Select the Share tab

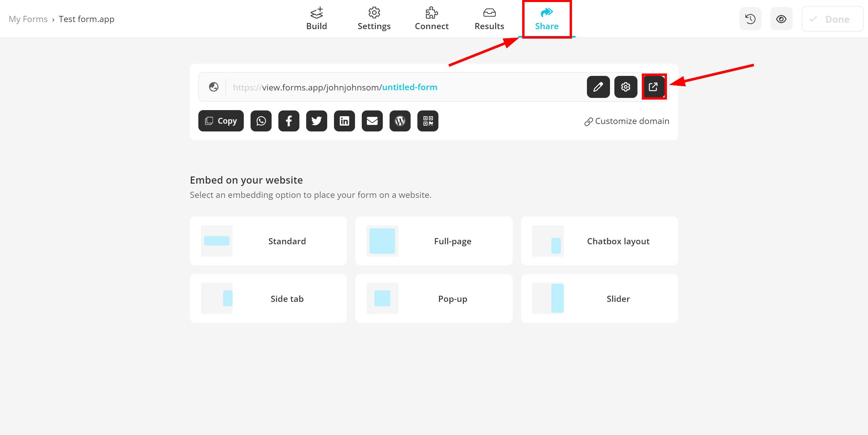click(547, 19)
